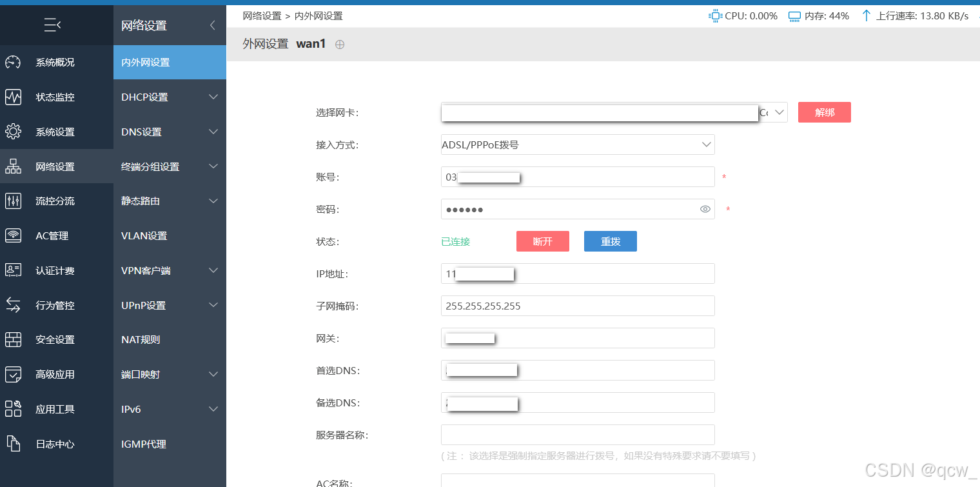Click the 系统设置 gear icon
980x487 pixels.
(x=13, y=132)
